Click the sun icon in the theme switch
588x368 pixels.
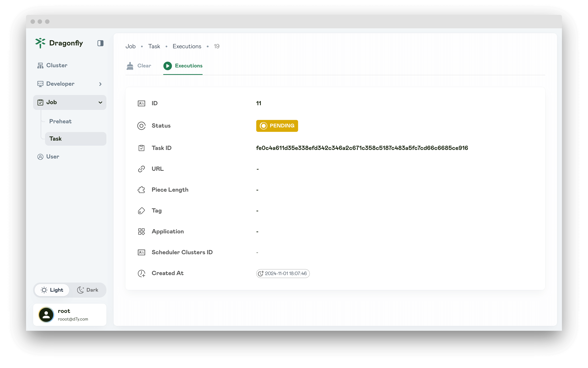tap(44, 290)
